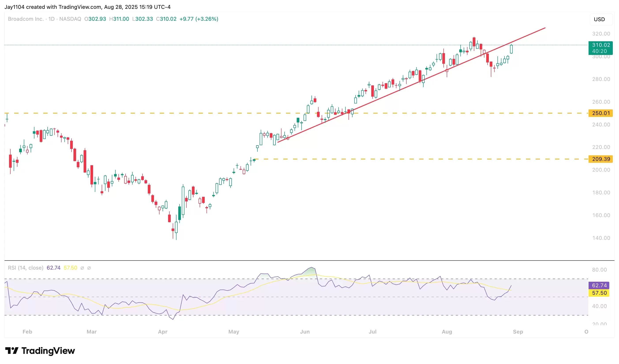Click the purple RSI value 62.74 in legend
This screenshot has width=619, height=364.
(x=53, y=268)
